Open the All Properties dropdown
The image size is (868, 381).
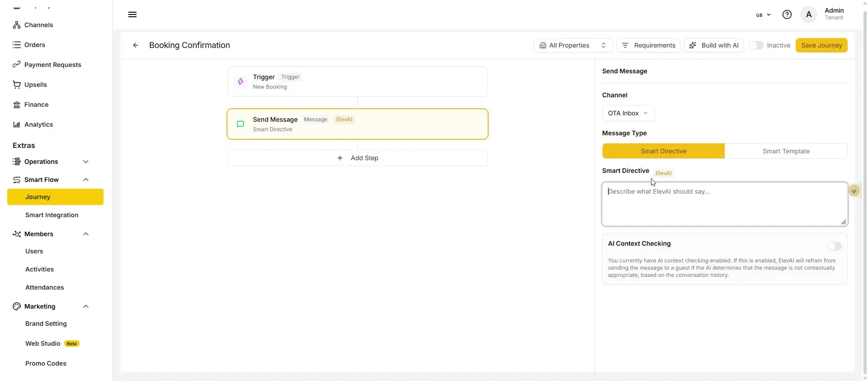click(x=573, y=45)
